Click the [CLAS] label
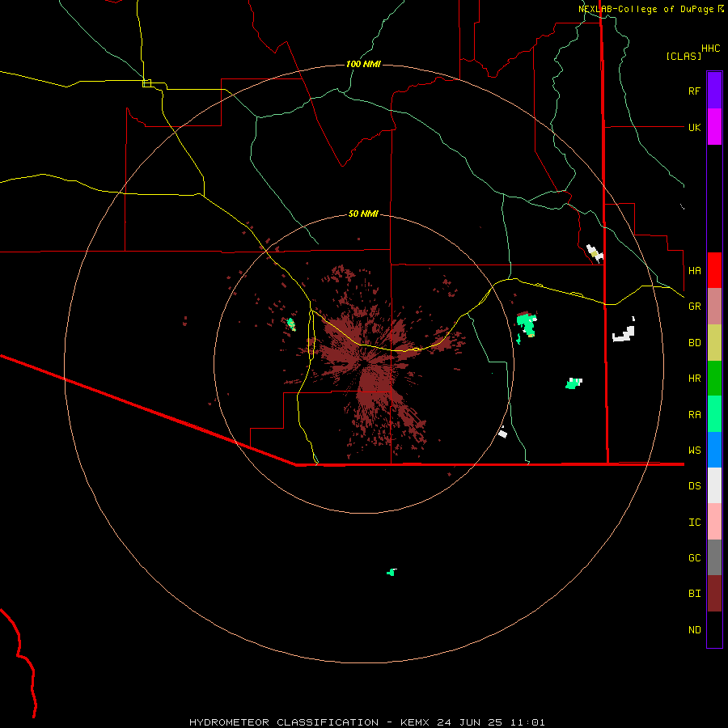 point(684,56)
